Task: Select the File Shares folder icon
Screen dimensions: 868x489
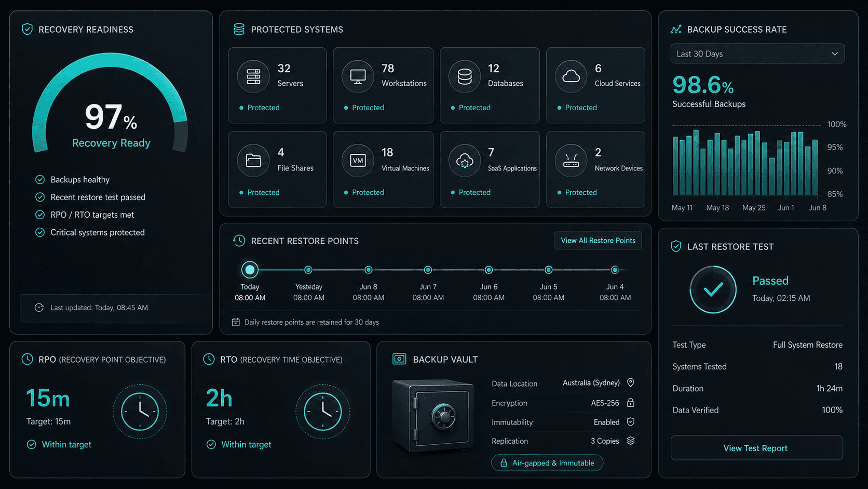Action: [x=253, y=161]
